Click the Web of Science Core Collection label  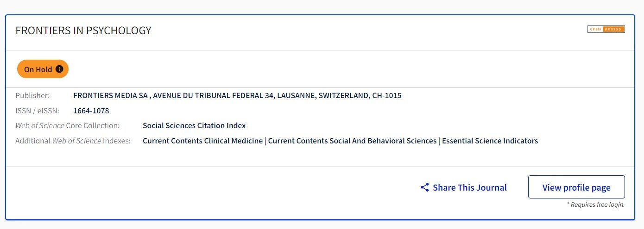[67, 125]
